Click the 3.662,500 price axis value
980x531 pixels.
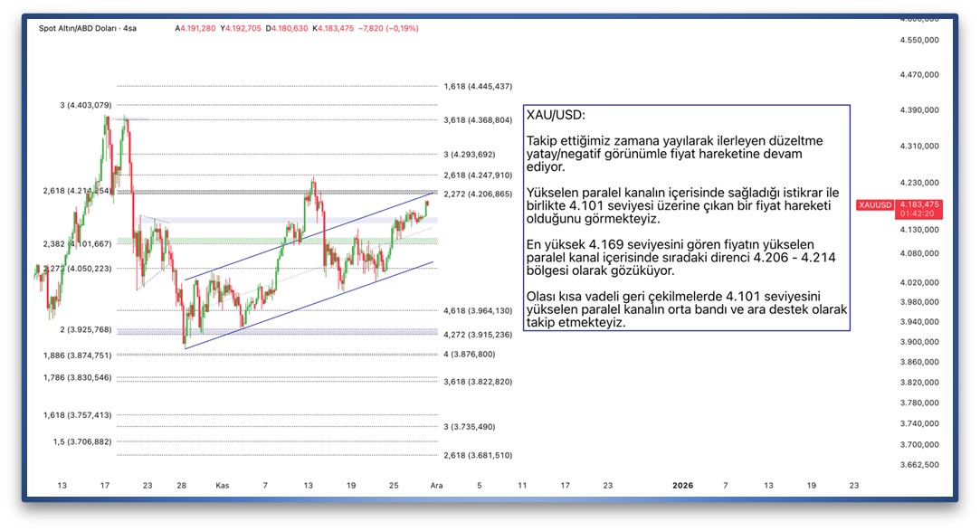pos(918,465)
